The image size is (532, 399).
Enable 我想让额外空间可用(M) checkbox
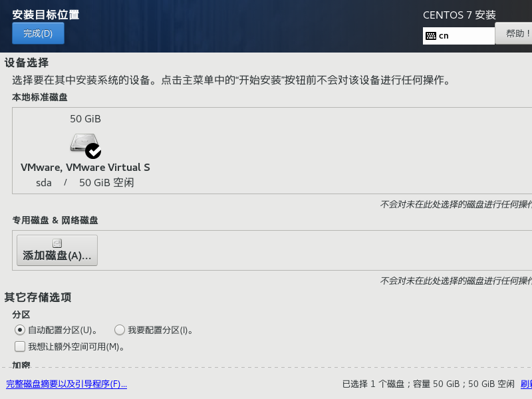coord(20,346)
